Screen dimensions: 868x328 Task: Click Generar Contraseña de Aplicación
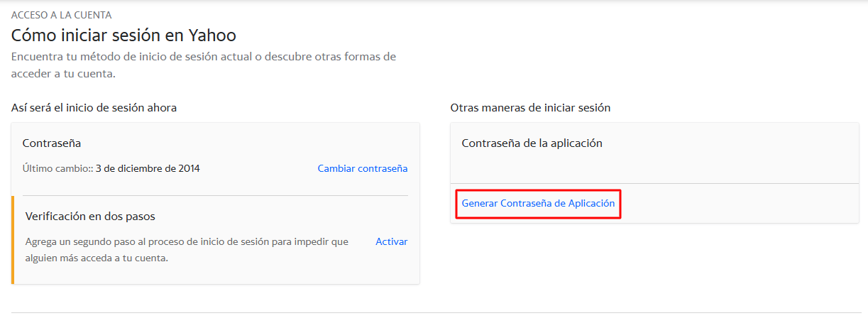(x=538, y=203)
